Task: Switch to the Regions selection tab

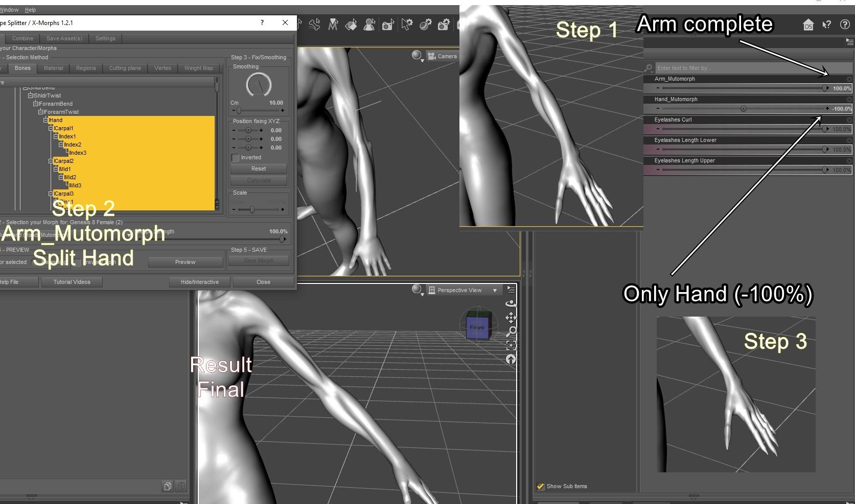Action: [x=86, y=68]
